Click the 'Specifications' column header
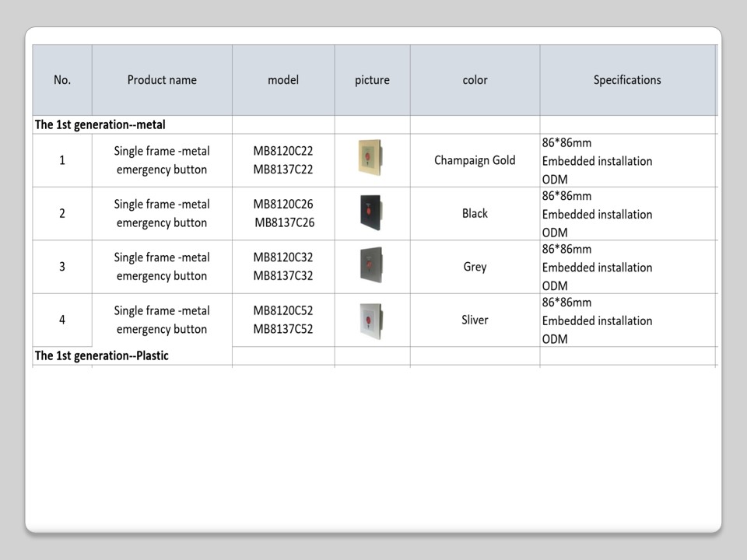 point(627,80)
